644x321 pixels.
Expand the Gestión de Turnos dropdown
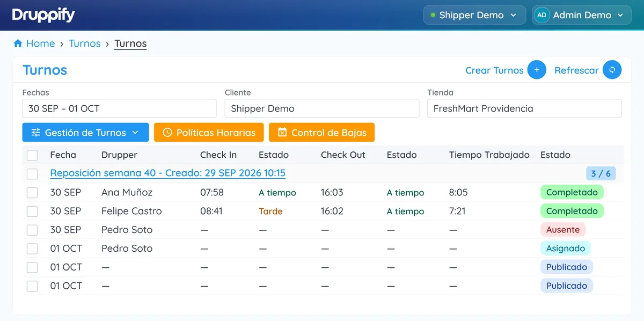[x=85, y=133]
